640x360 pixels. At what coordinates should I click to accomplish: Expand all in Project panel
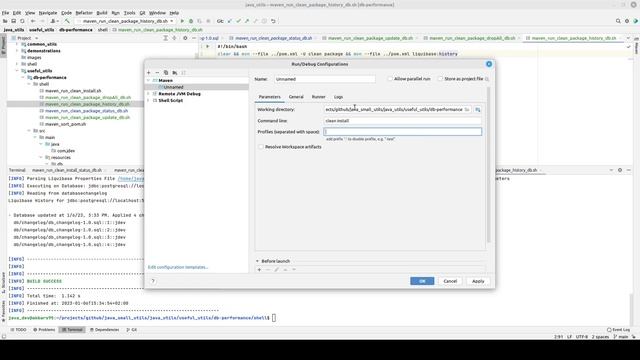[165, 38]
